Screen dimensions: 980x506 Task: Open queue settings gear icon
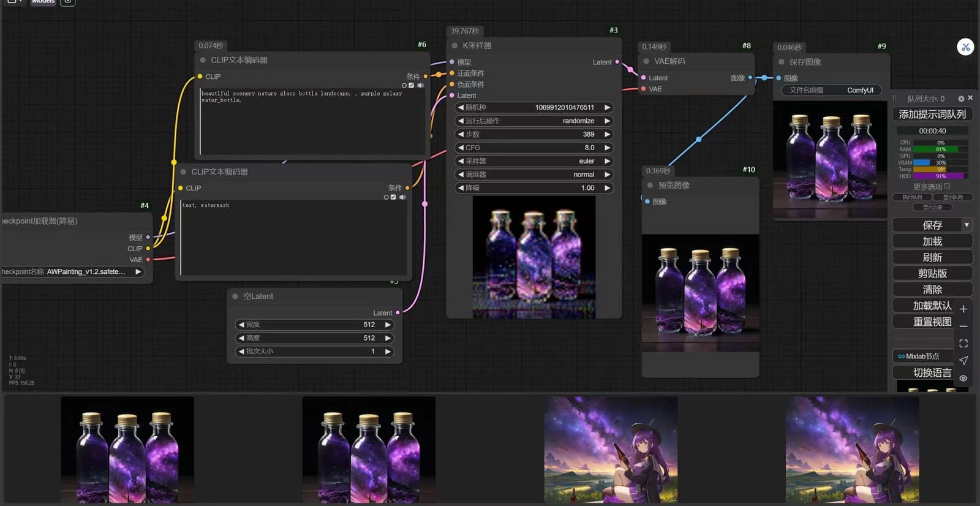pyautogui.click(x=961, y=99)
